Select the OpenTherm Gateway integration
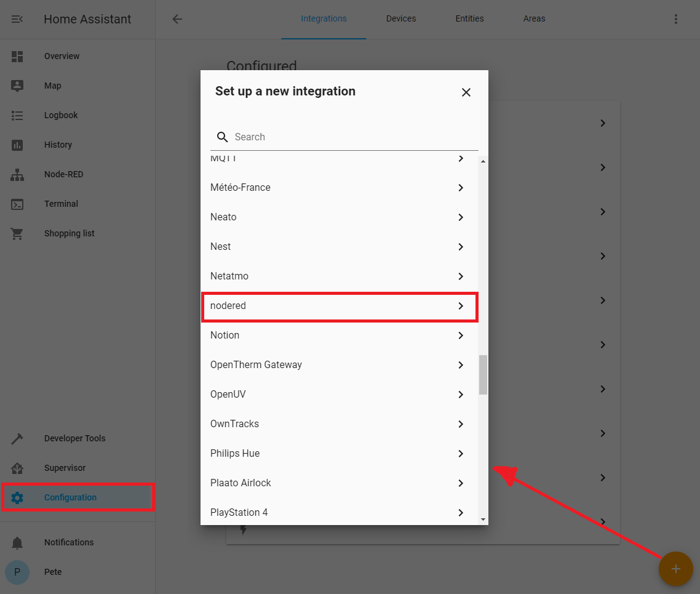Image resolution: width=700 pixels, height=594 pixels. [340, 365]
